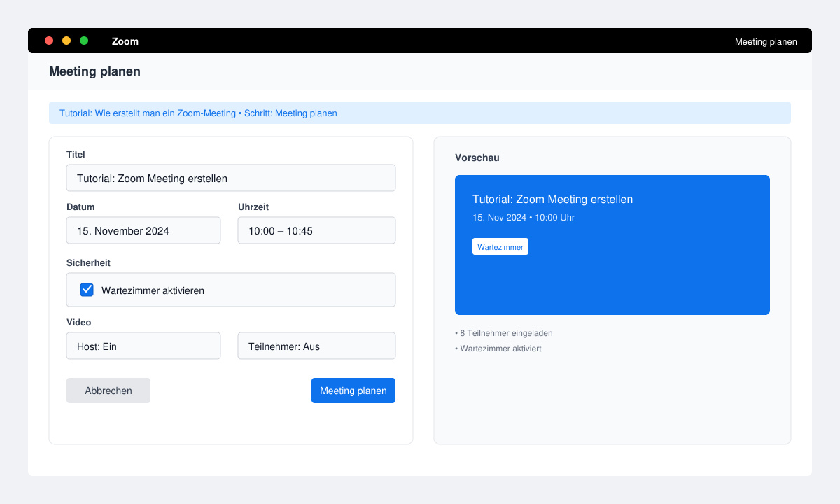The width and height of the screenshot is (840, 504).
Task: Minimize the window with the yellow button
Action: tap(66, 41)
